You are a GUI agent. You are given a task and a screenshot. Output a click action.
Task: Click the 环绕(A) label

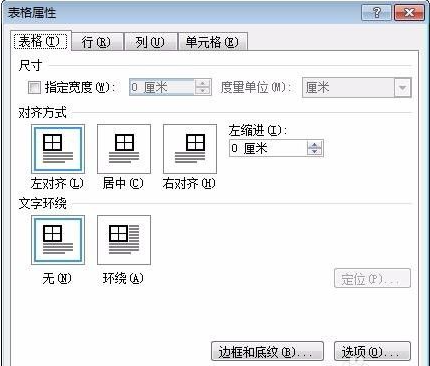[123, 278]
